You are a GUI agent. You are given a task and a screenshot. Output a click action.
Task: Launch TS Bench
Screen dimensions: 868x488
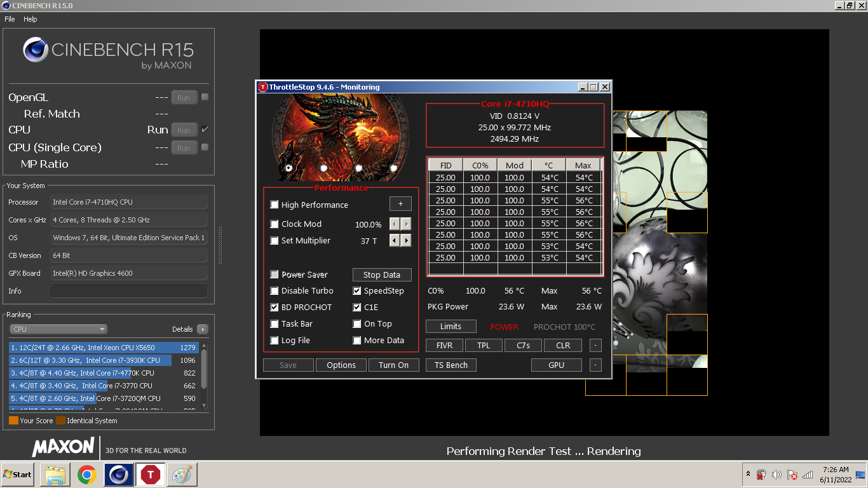click(x=451, y=365)
